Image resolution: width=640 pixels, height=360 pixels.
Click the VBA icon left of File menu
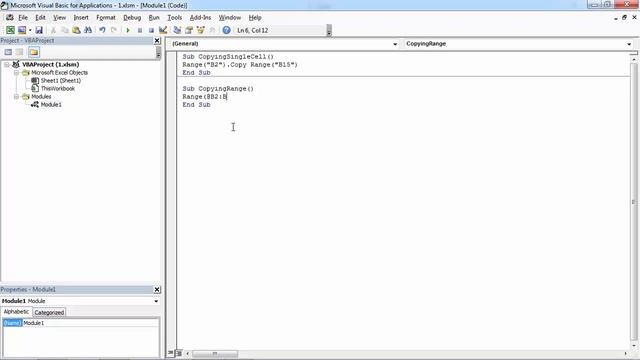click(10, 18)
